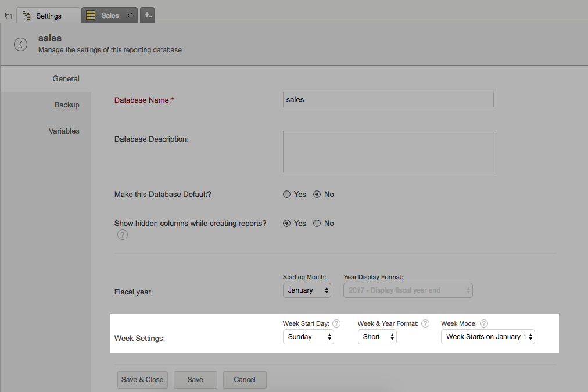Image resolution: width=588 pixels, height=392 pixels.
Task: Select Yes for Make this Database Default
Action: [286, 195]
